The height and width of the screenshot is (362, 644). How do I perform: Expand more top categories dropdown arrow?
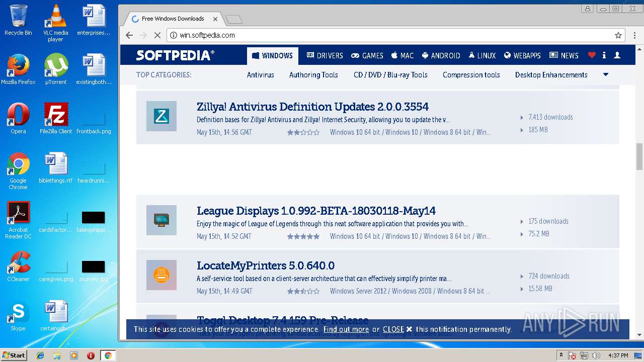606,74
